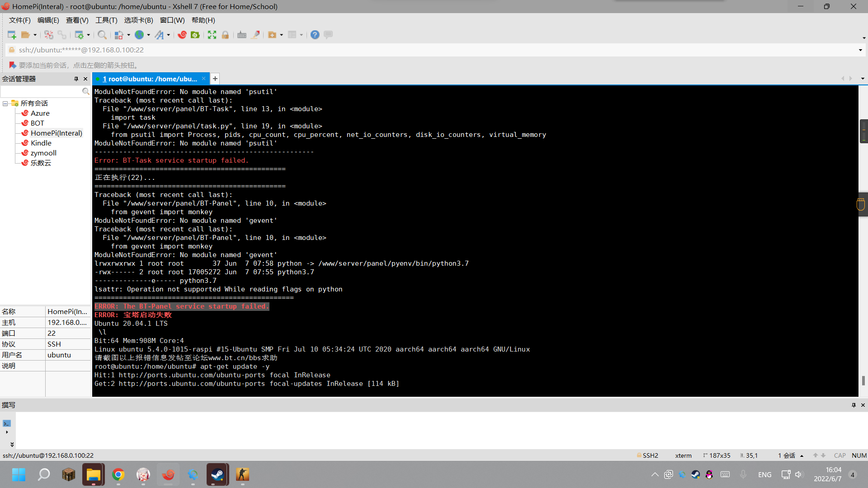
Task: Open the Xftp green folder icon
Action: coord(195,35)
